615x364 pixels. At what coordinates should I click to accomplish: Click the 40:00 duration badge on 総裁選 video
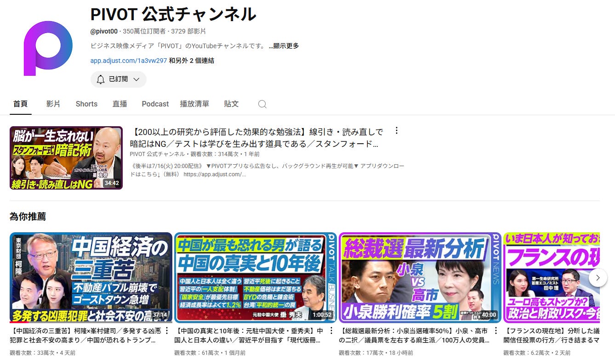[x=489, y=315]
